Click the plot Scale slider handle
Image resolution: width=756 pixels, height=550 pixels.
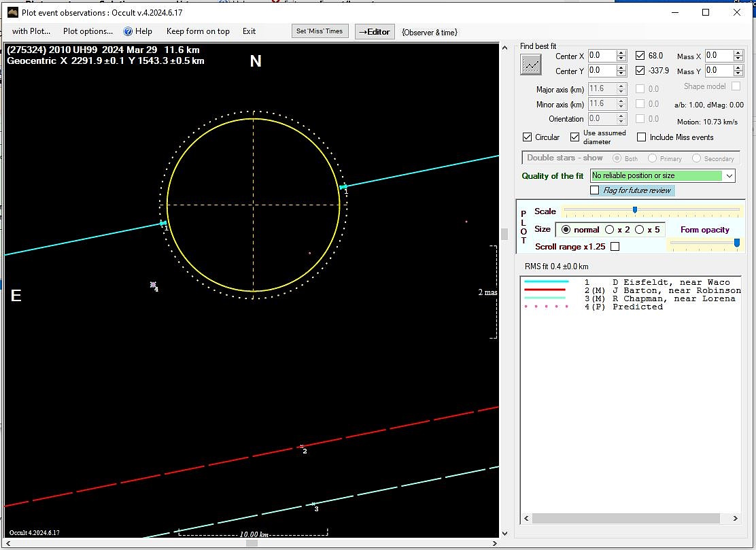(635, 210)
